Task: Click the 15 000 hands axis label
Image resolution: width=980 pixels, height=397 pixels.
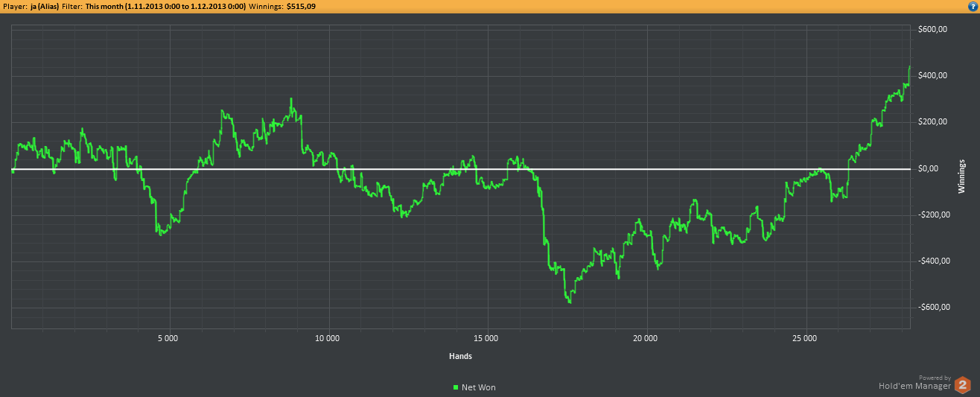Action: pos(486,338)
